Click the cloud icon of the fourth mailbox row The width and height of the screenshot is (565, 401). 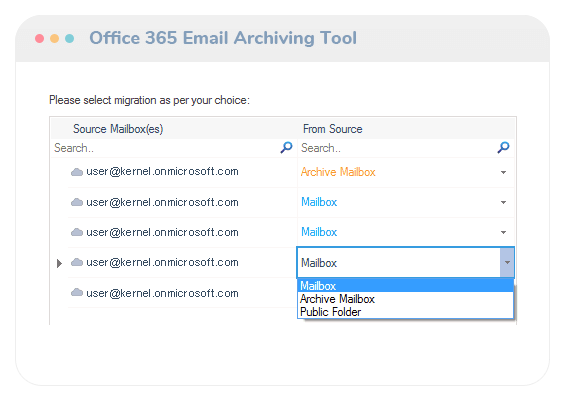pyautogui.click(x=77, y=262)
